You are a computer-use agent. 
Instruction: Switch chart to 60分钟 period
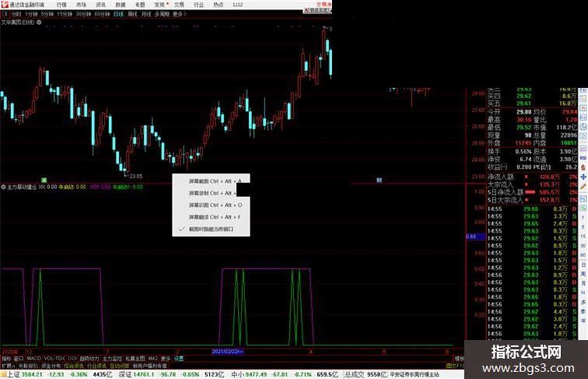click(x=102, y=14)
